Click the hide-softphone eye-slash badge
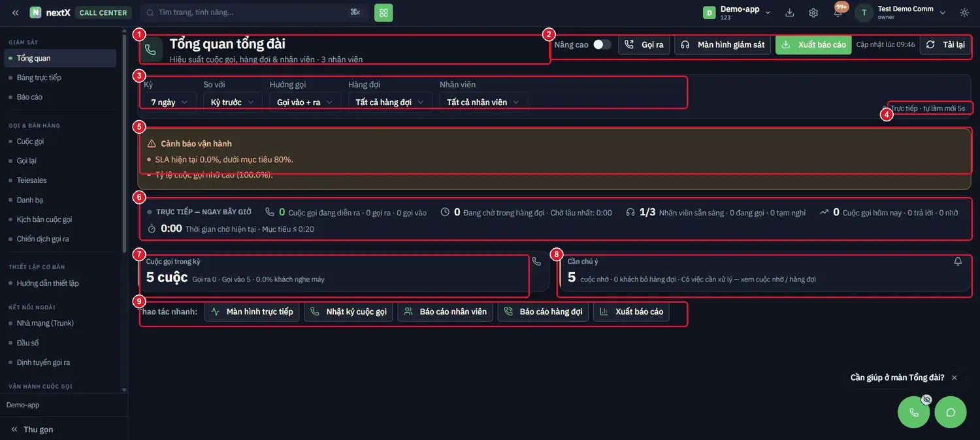 coord(926,400)
